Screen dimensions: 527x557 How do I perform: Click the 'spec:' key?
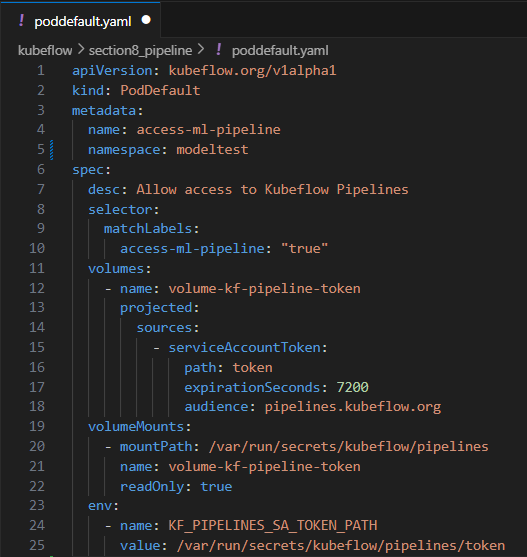pos(92,170)
